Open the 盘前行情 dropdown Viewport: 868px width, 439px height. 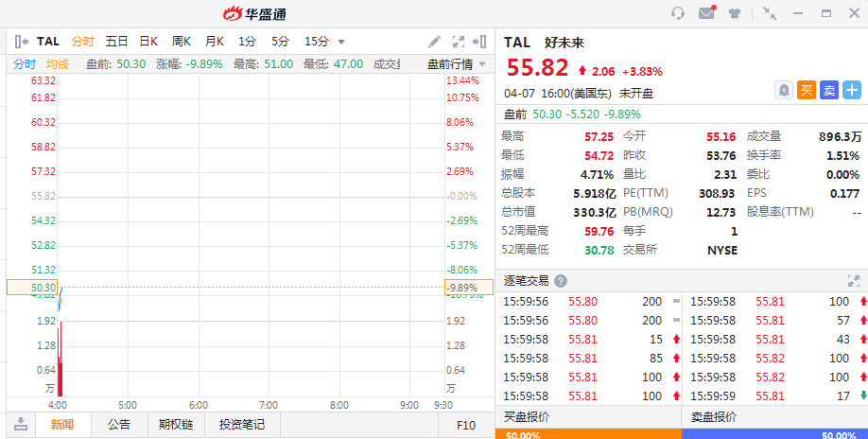tap(456, 64)
